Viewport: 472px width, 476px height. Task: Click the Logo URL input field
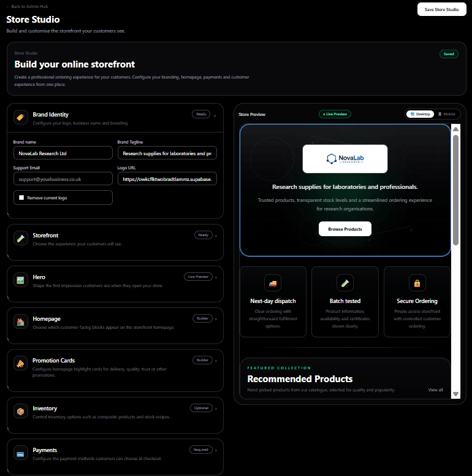(x=167, y=178)
